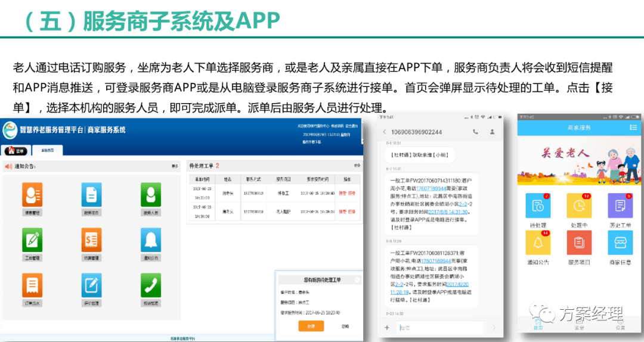
Task: Click the green 工单管理 pencil icon
Action: pos(32,240)
